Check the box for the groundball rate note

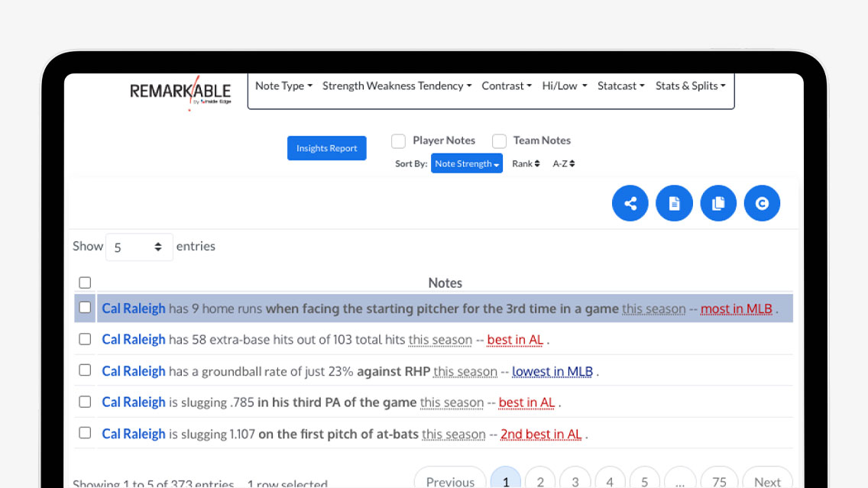click(85, 370)
